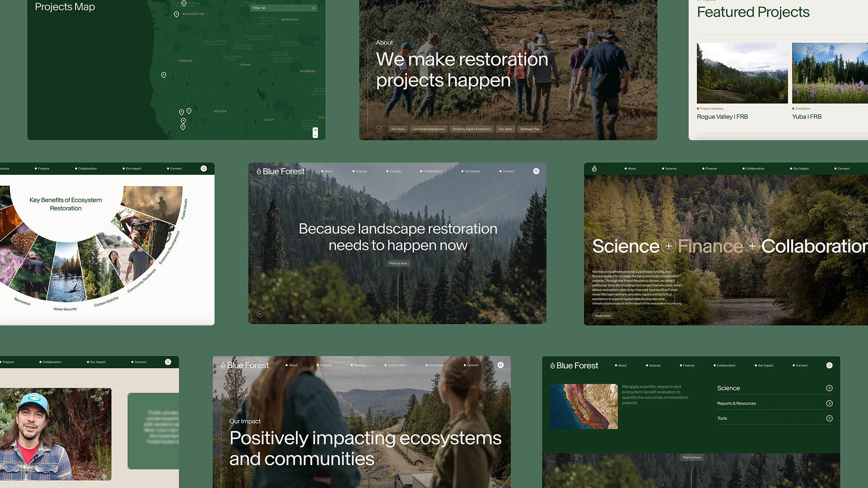This screenshot has height=488, width=868.
Task: Open search in the 'Positively impacting ecosystems' card
Action: coord(500,365)
